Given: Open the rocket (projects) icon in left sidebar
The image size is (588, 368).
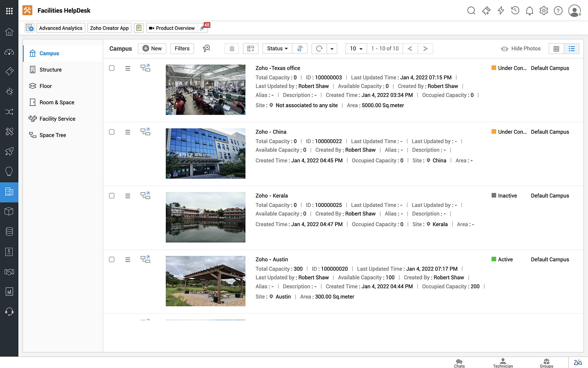Looking at the screenshot, I should click(9, 152).
